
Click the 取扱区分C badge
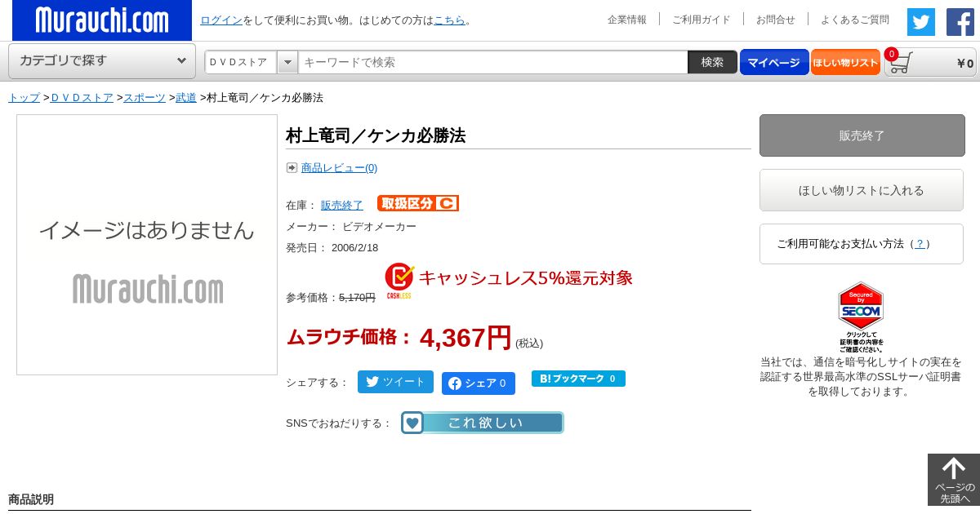(x=418, y=203)
